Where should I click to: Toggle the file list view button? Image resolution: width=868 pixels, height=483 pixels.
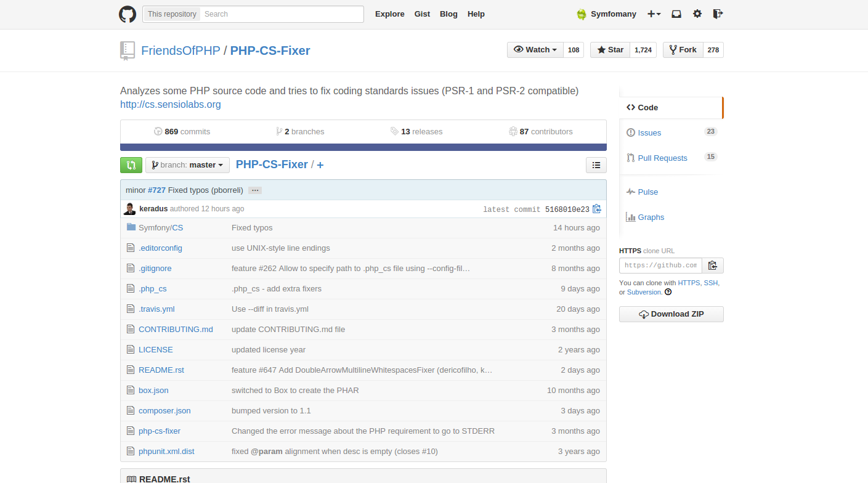[x=596, y=165]
